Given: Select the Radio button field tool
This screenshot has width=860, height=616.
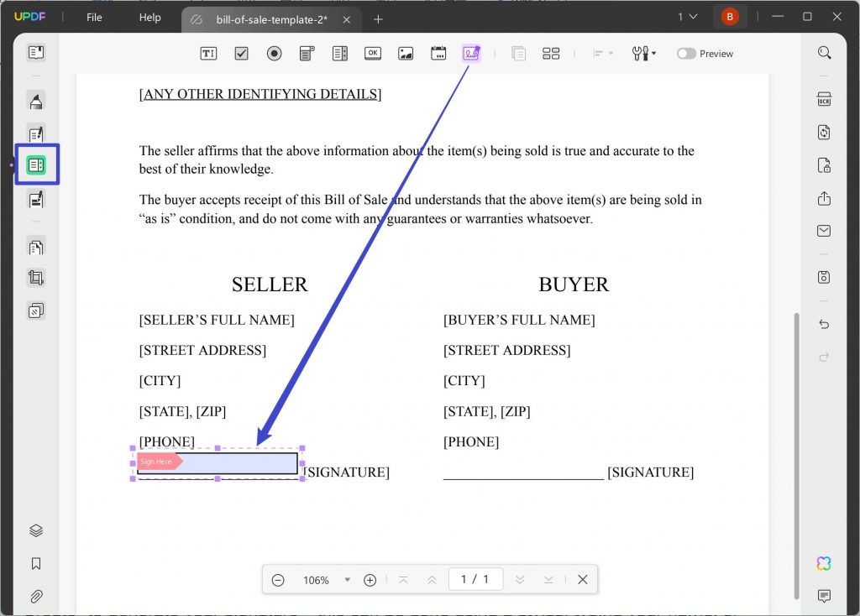Looking at the screenshot, I should 274,53.
